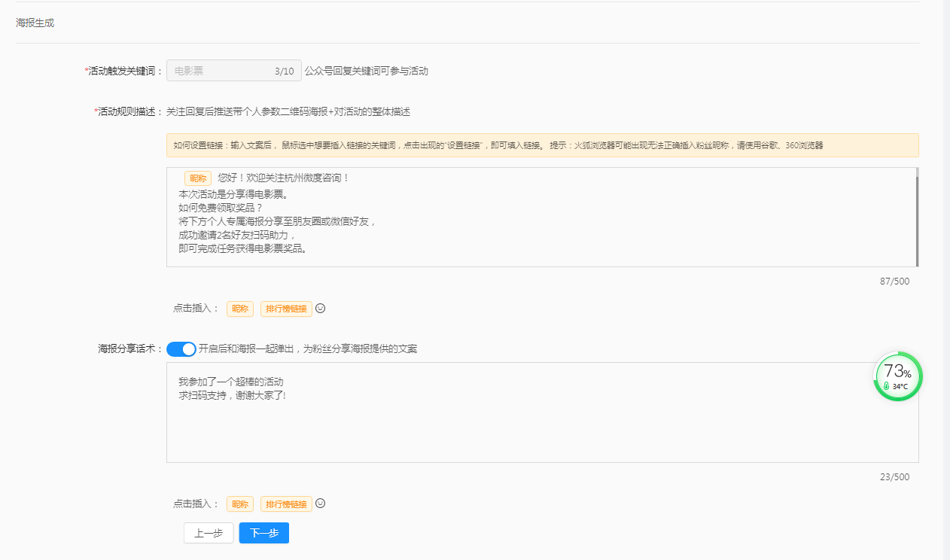This screenshot has height=560, width=950.
Task: Click the yellow link-setting tip banner
Action: click(x=542, y=145)
